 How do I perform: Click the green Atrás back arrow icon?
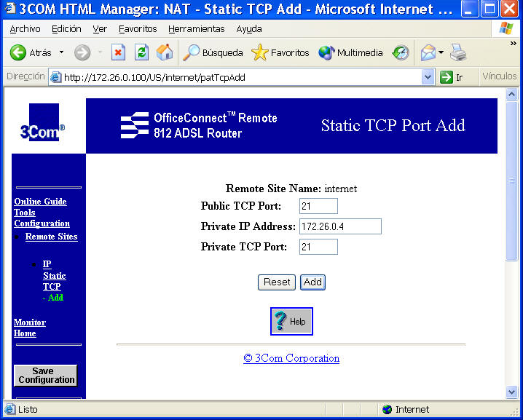tap(17, 52)
